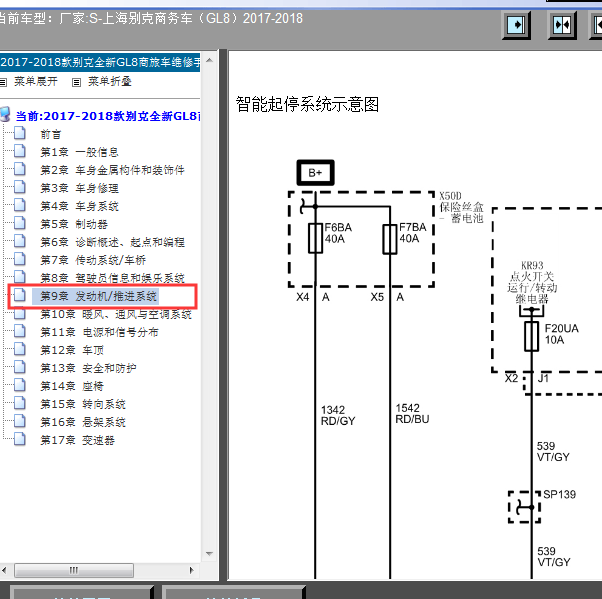Click the 菜单展开 list icon
Image resolution: width=602 pixels, height=599 pixels.
pyautogui.click(x=3, y=82)
